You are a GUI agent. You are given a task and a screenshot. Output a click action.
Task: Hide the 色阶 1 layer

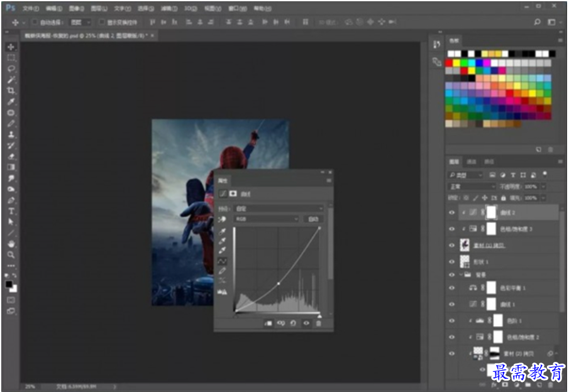[x=452, y=320]
